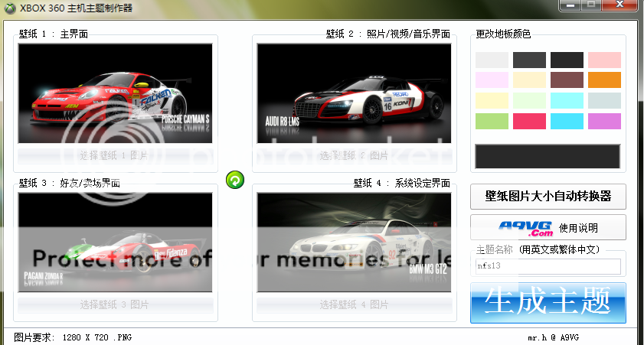Click the large dark selected-color preview bar
Screen dimensions: 644x345
point(548,156)
